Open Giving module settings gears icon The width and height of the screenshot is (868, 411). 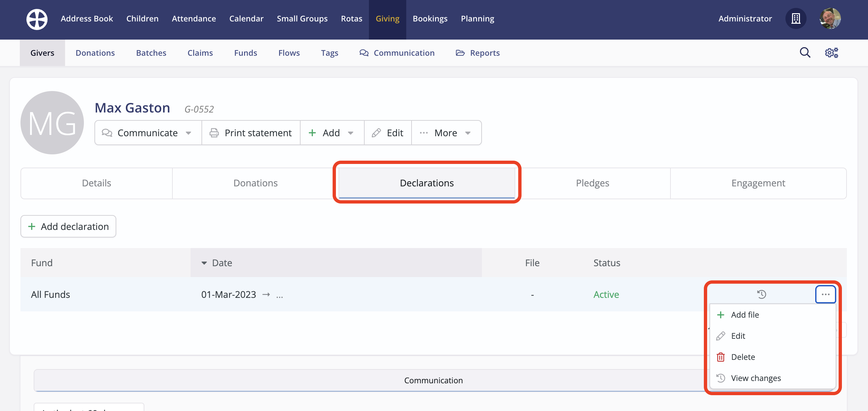(831, 52)
